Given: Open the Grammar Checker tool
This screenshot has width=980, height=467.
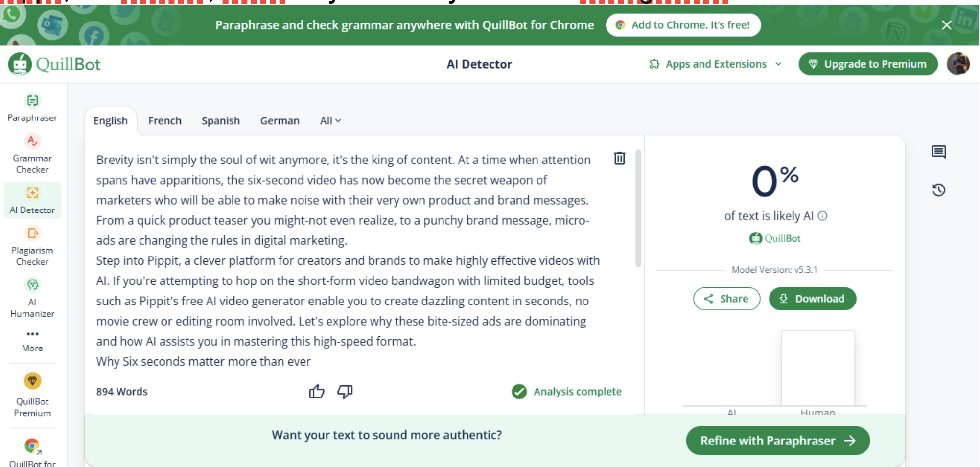Looking at the screenshot, I should point(32,153).
